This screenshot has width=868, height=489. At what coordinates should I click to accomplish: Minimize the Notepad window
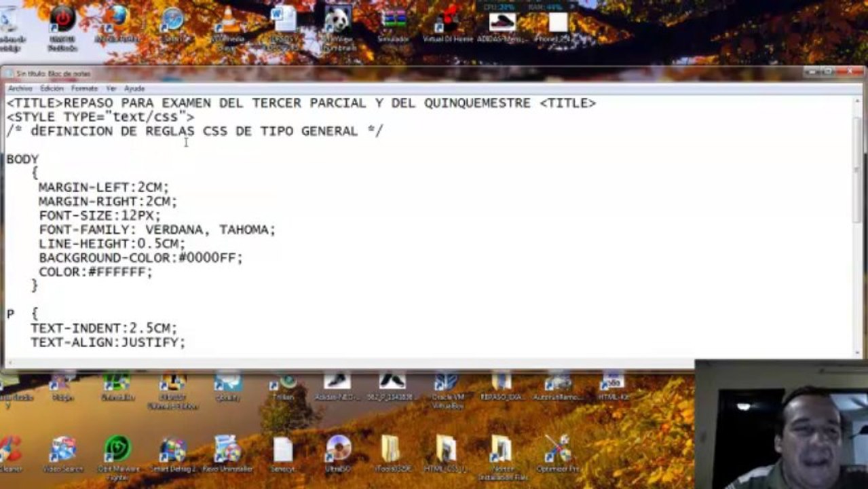tap(812, 71)
